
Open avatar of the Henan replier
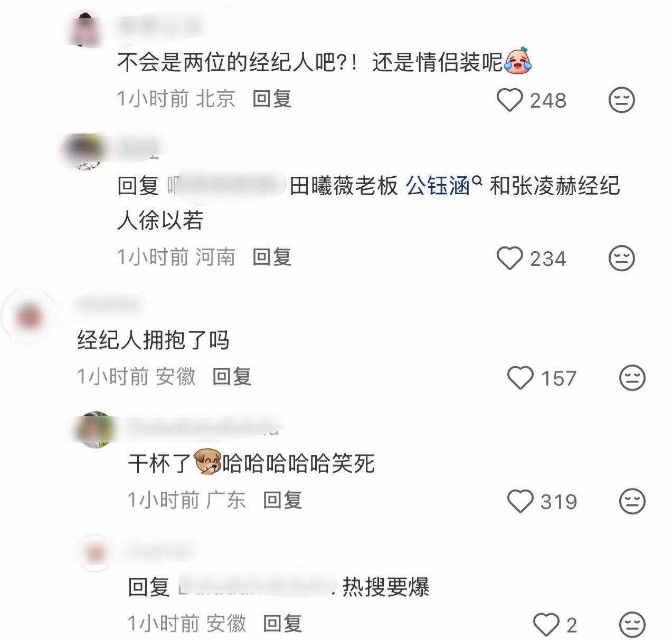pos(86,152)
